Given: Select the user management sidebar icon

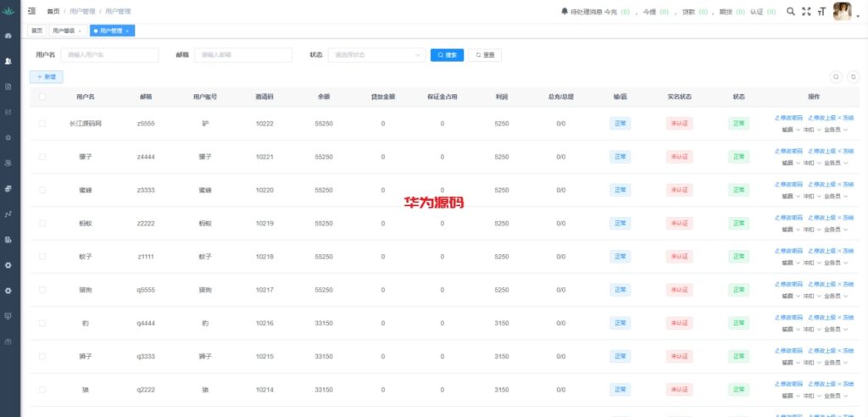Looking at the screenshot, I should point(8,61).
